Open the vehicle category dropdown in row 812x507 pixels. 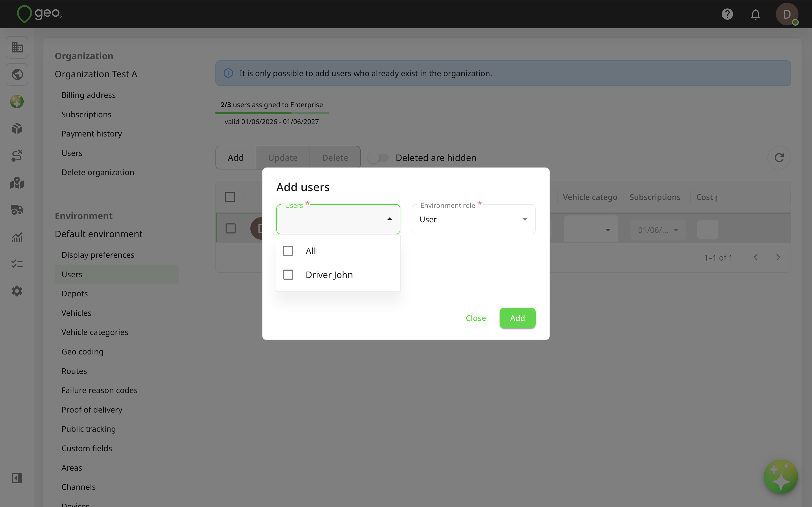click(591, 230)
